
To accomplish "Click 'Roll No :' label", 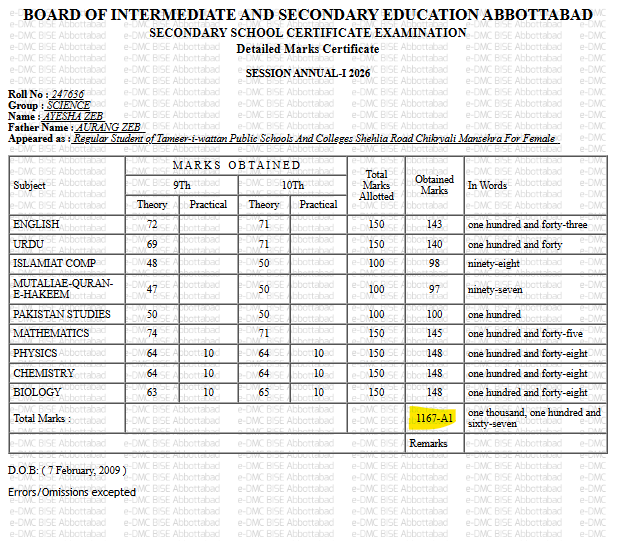I will click(28, 94).
